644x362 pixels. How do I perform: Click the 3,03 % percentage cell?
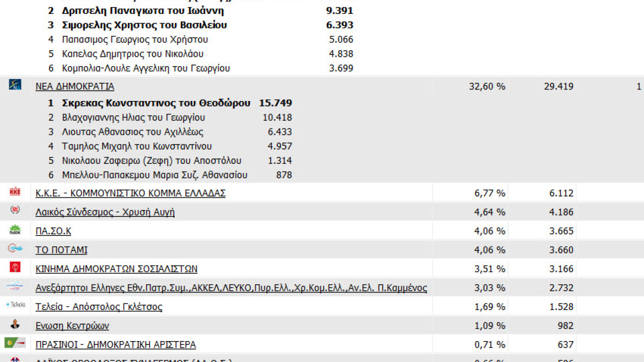490,288
